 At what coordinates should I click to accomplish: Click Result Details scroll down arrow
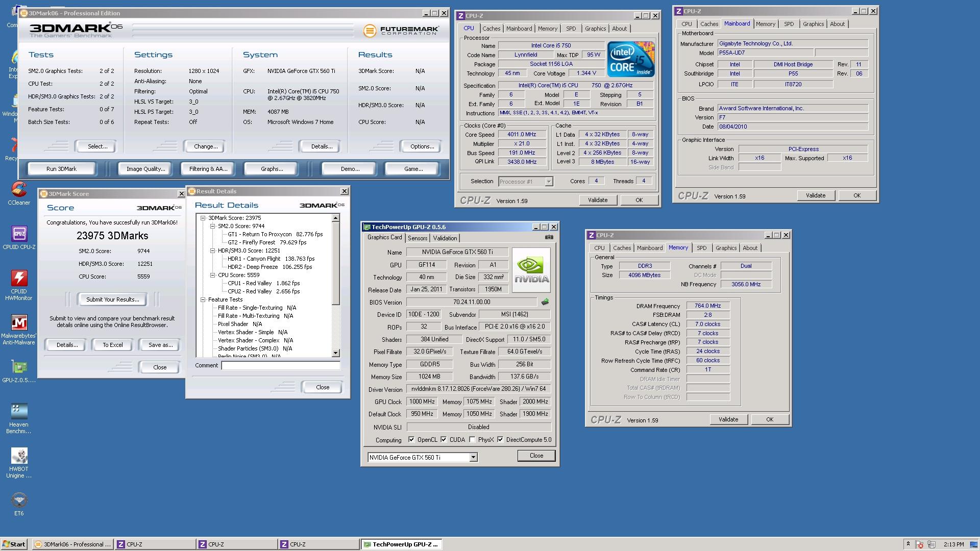point(335,353)
